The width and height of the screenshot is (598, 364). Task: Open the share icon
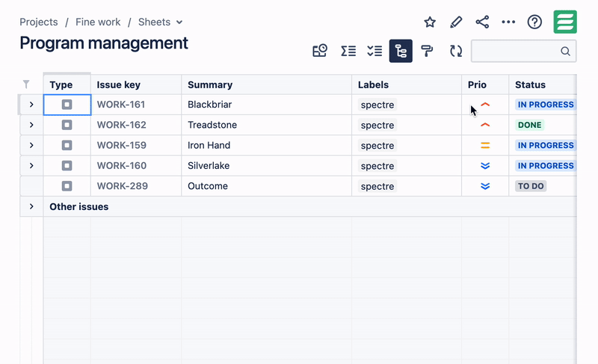(x=482, y=22)
